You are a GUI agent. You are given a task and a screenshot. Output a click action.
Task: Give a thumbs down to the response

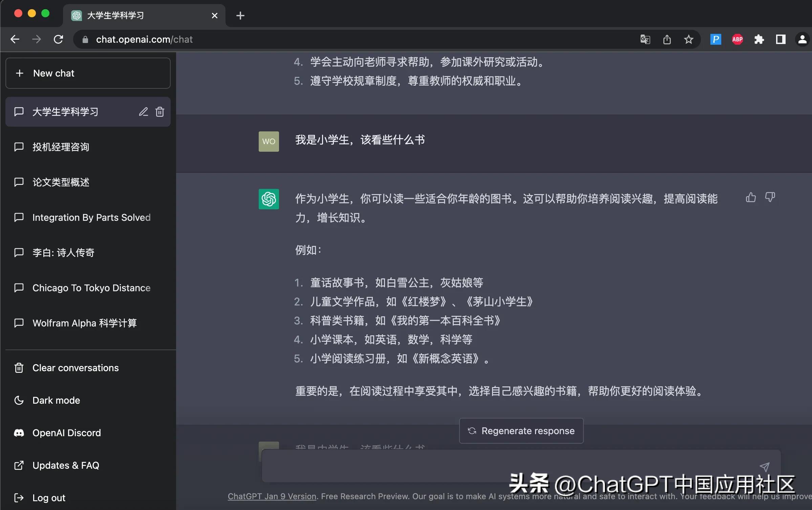(770, 197)
